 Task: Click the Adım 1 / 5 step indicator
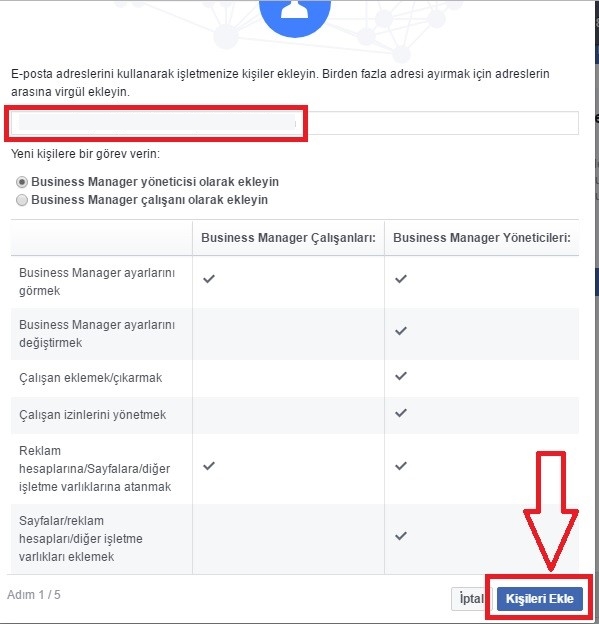[34, 595]
